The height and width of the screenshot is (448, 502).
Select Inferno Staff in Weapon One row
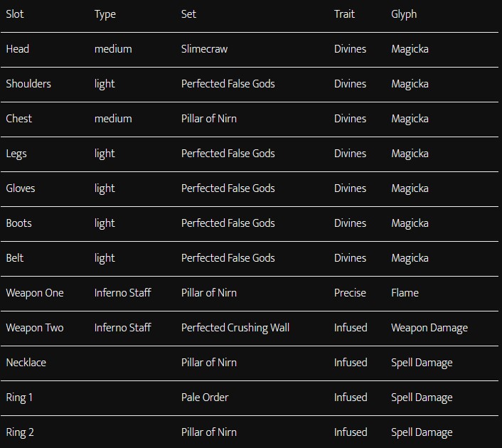(x=122, y=293)
